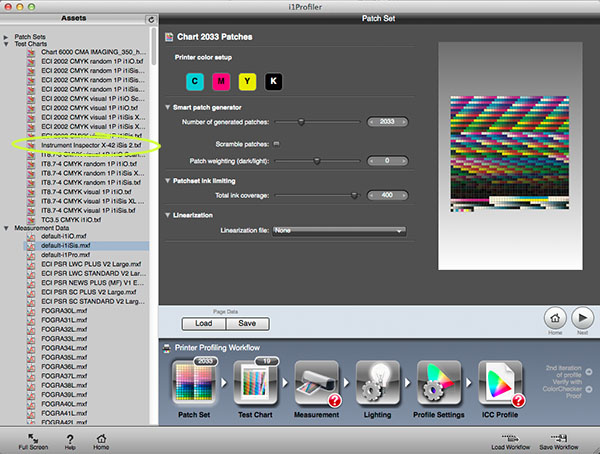Select ECI 2002 CMYK visual 1P i1iO.txf
This screenshot has height=454, width=600.
89,108
